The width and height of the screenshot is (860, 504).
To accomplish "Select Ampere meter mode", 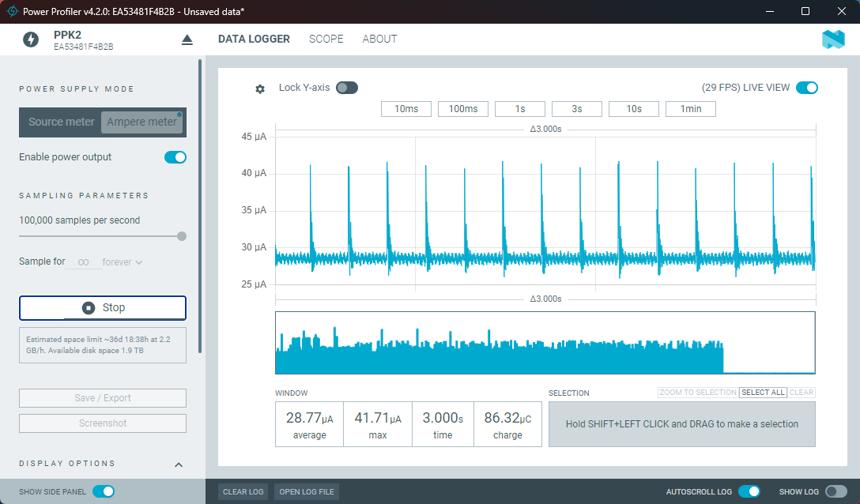I will (142, 122).
